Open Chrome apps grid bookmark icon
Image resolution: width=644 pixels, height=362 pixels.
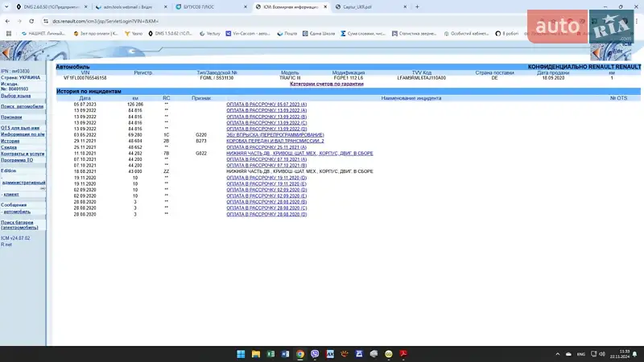(8, 33)
